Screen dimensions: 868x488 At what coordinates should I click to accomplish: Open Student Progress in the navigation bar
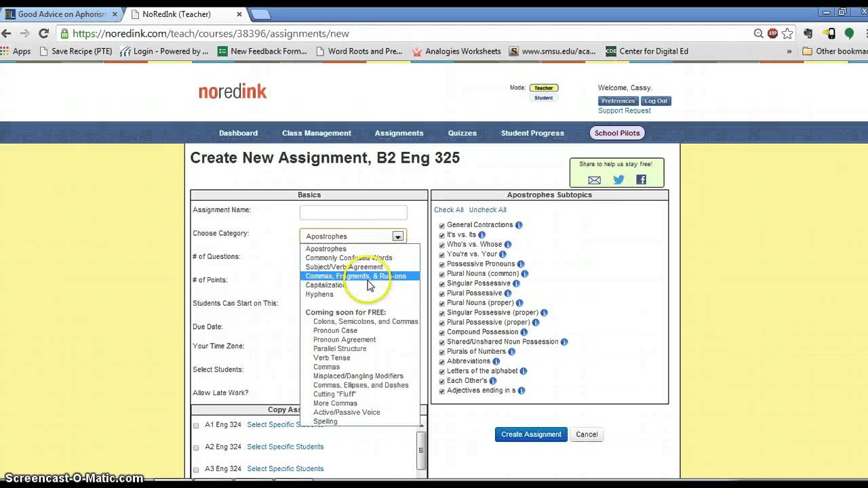coord(532,133)
